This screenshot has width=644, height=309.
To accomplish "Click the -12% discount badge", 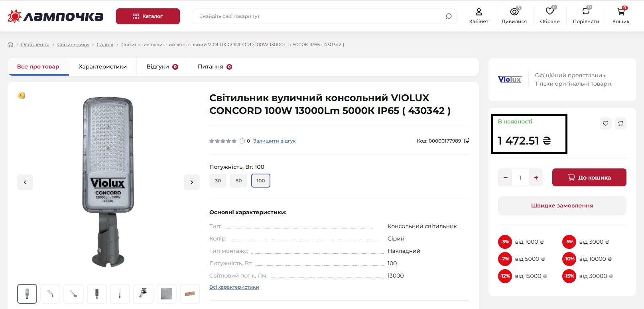I will click(505, 276).
